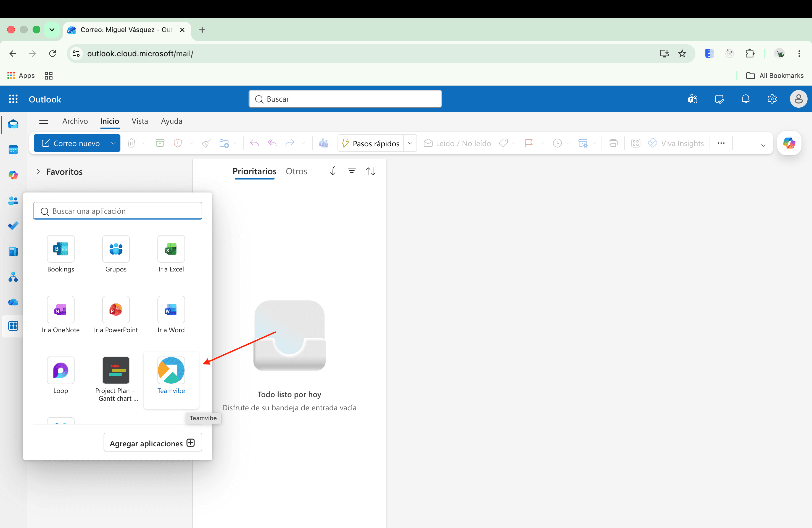Switch to Prioritarios inbox tab
This screenshot has width=812, height=528.
255,171
